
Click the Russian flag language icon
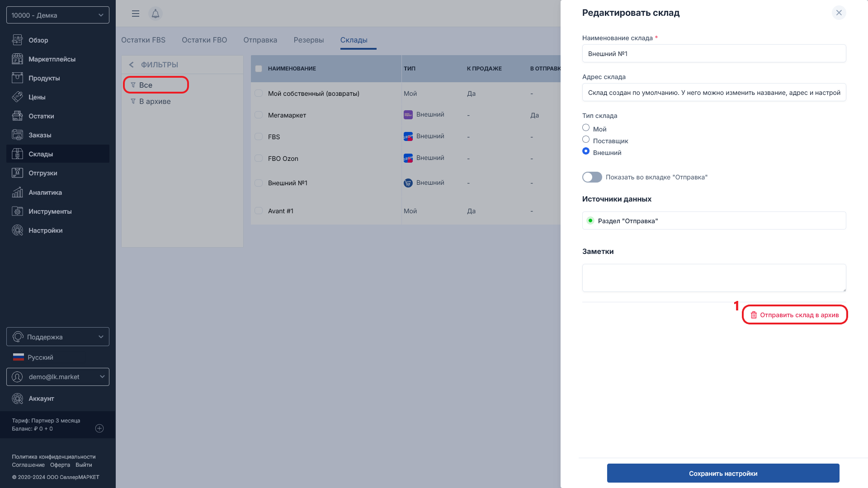click(19, 357)
